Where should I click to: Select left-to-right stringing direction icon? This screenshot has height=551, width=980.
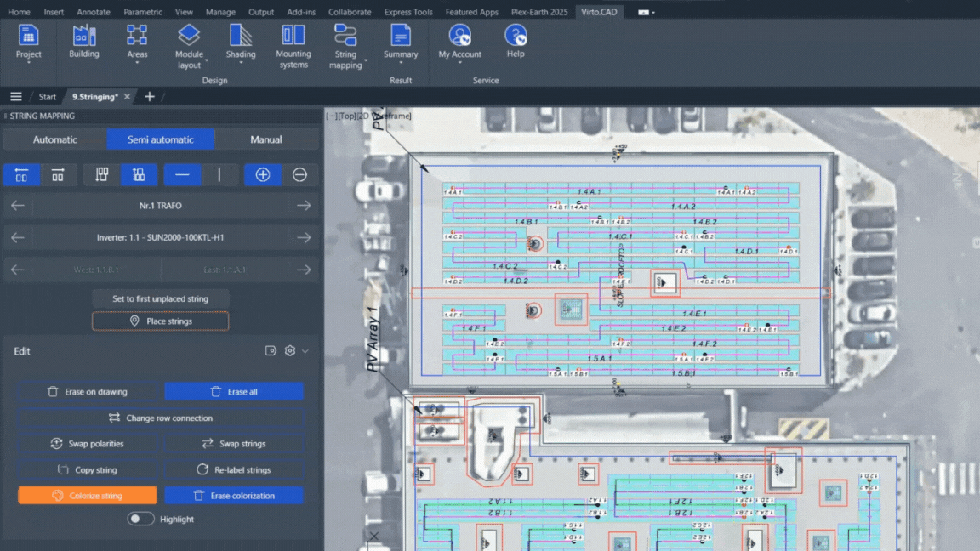(x=58, y=175)
